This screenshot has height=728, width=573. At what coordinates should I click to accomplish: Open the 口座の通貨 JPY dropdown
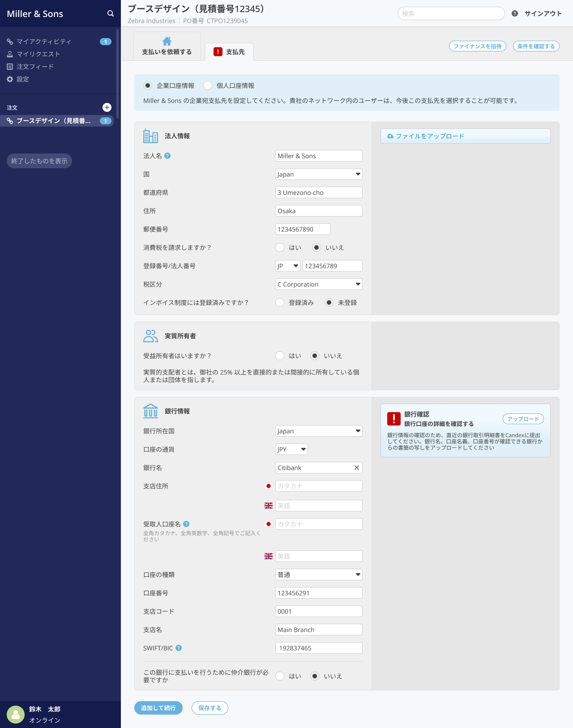click(291, 449)
